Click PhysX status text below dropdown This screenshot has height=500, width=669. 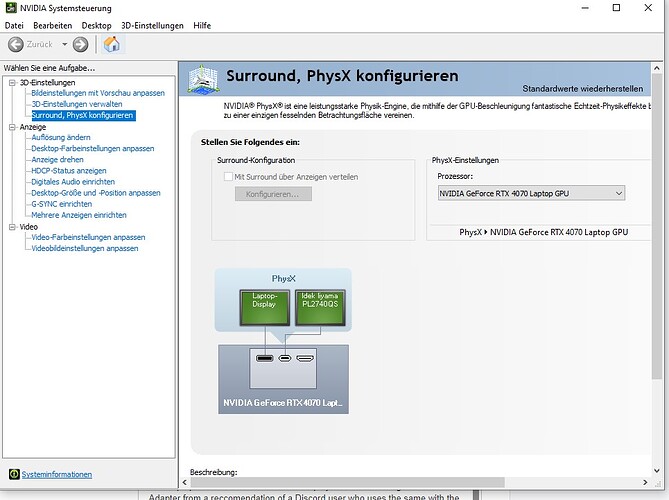(544, 233)
